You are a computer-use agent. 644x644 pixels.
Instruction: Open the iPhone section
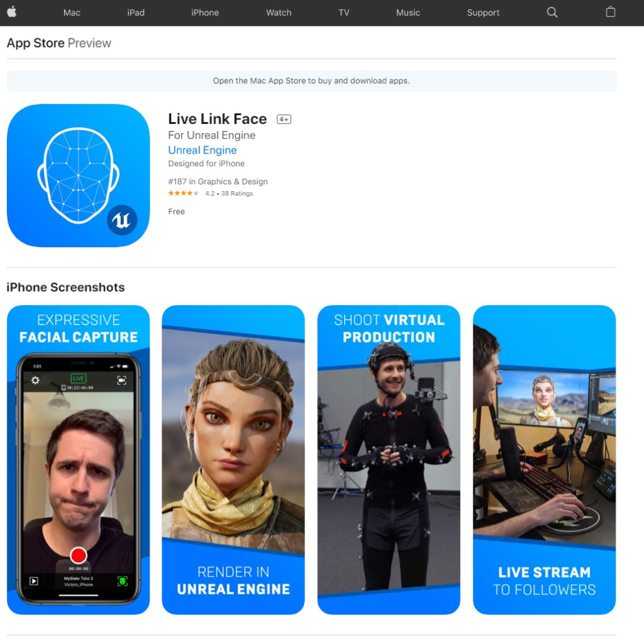pos(204,13)
